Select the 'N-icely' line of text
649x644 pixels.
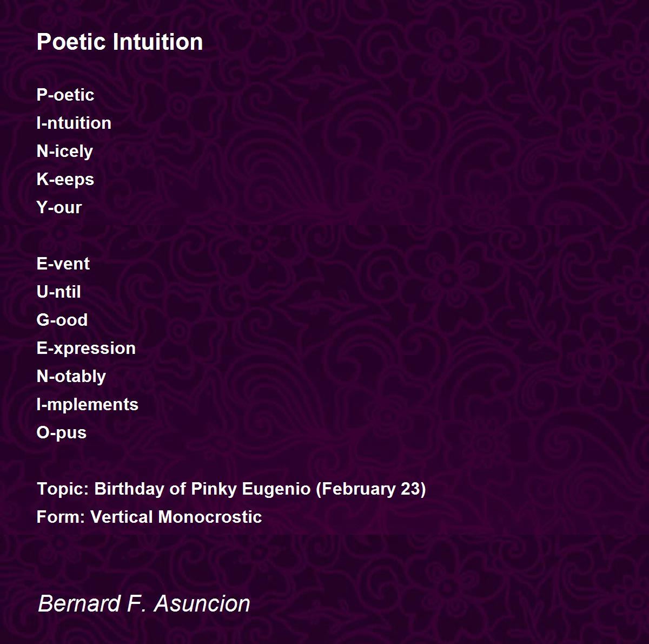point(64,151)
